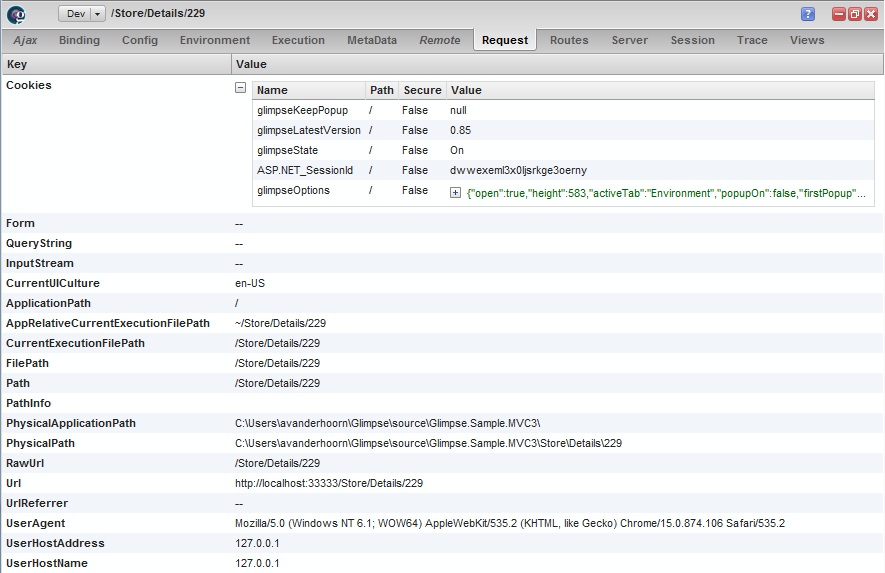Click the Dev environment button

pos(75,14)
